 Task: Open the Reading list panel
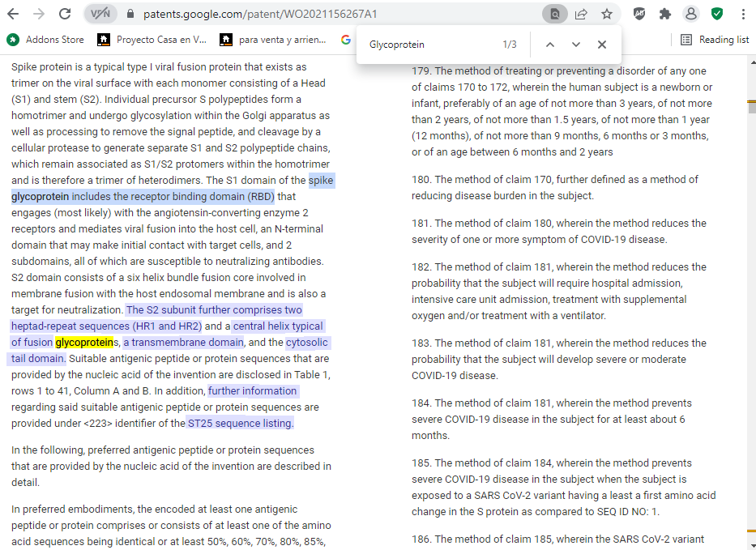pos(715,39)
